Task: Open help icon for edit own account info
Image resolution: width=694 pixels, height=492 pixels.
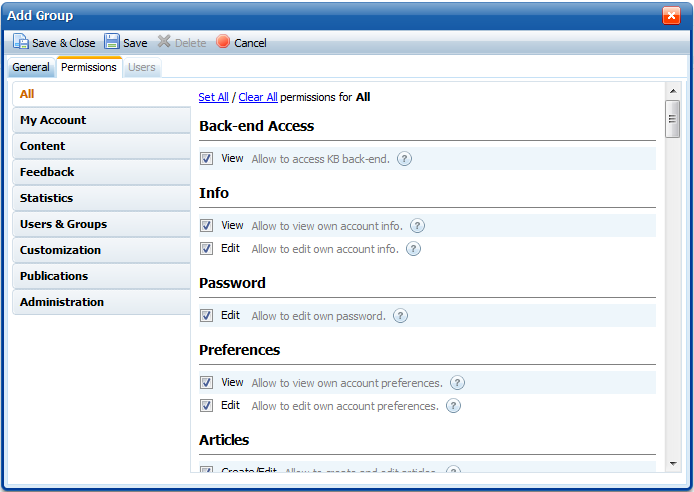Action: (413, 249)
